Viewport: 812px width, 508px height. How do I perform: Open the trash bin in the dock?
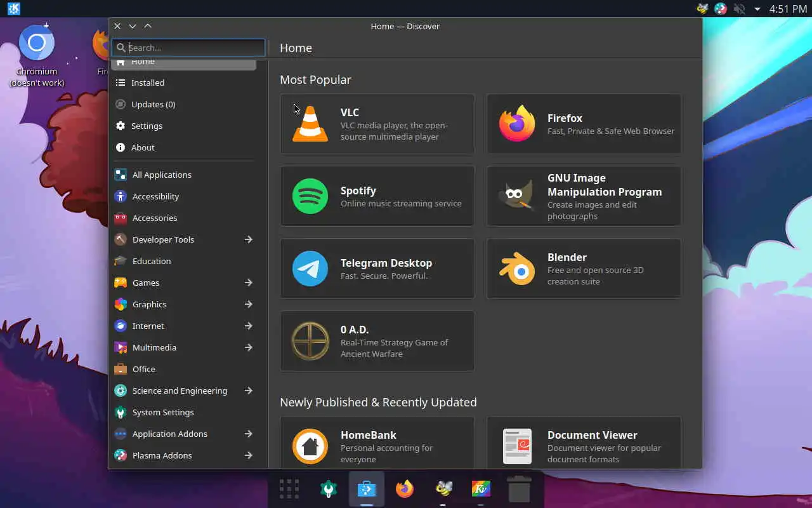pos(519,489)
